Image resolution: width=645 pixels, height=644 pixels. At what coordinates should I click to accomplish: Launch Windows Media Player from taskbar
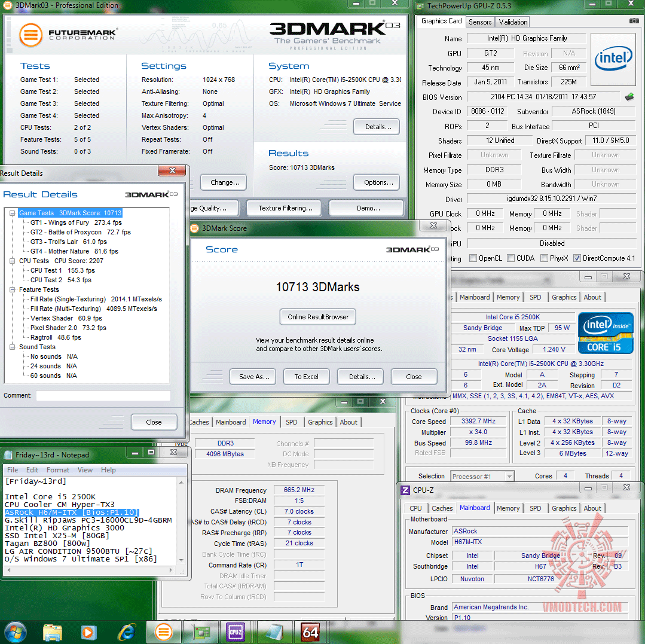[x=88, y=633]
